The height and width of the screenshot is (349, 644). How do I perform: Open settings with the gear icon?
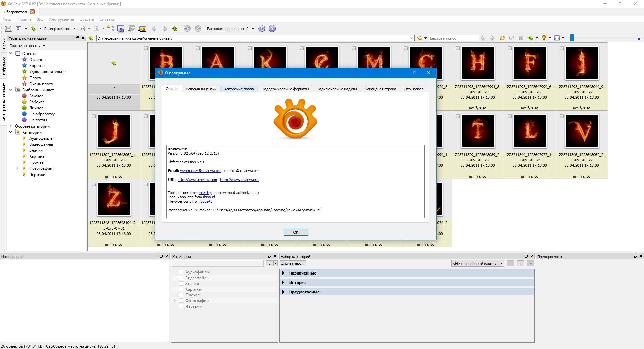262,29
